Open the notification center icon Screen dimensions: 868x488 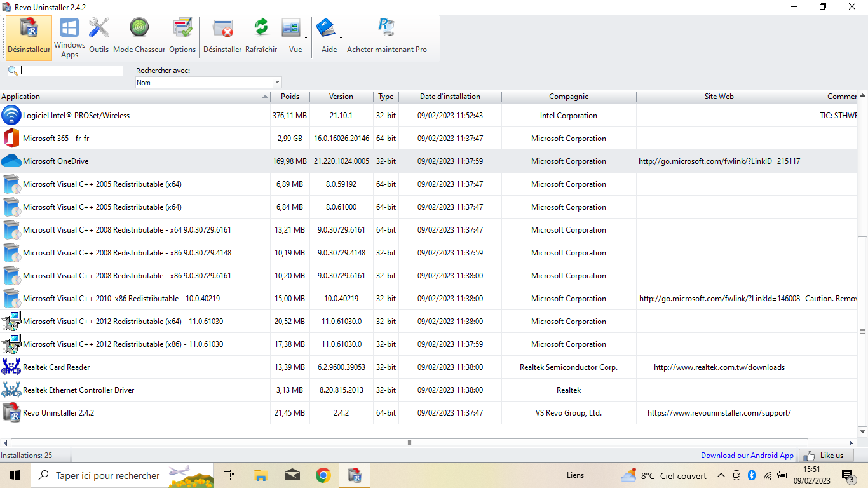click(x=848, y=475)
